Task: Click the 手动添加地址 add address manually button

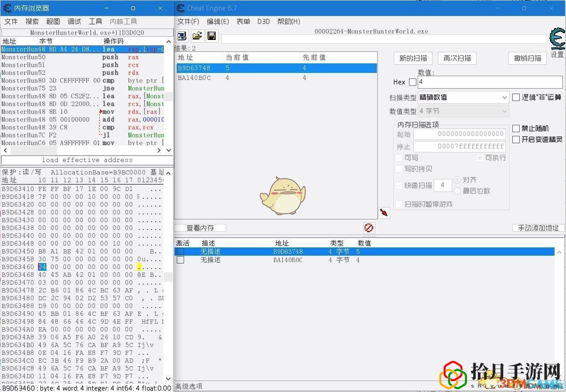Action: pos(538,228)
